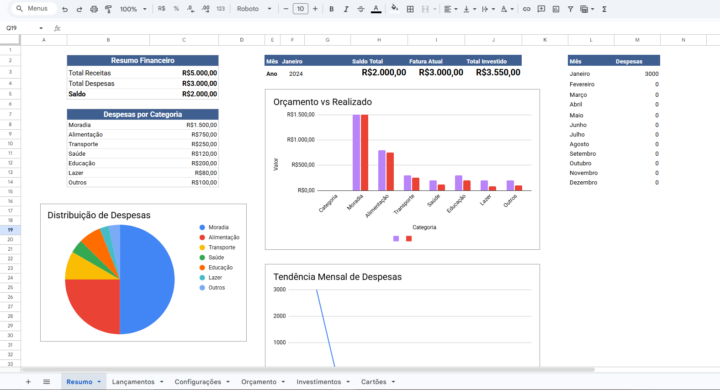This screenshot has height=390, width=720.
Task: Click the print icon
Action: [x=94, y=9]
